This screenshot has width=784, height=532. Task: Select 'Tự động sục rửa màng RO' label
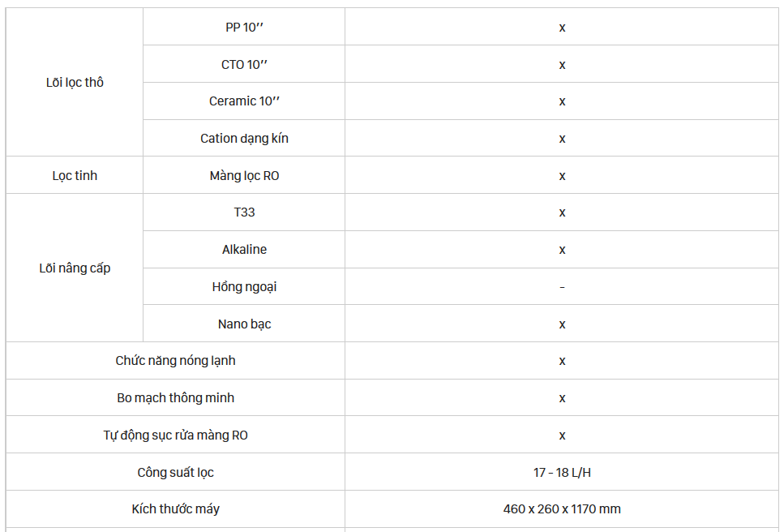click(175, 435)
